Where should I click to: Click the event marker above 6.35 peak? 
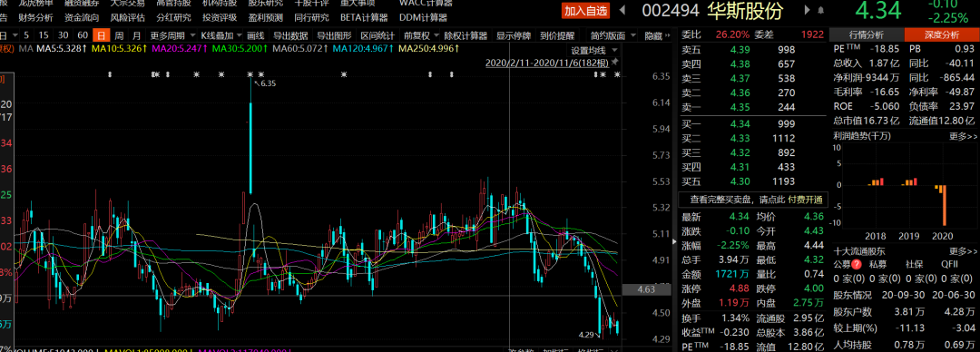point(251,74)
